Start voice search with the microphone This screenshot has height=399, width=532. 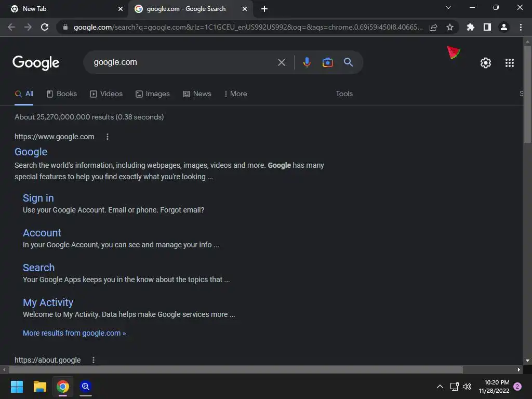pos(307,62)
